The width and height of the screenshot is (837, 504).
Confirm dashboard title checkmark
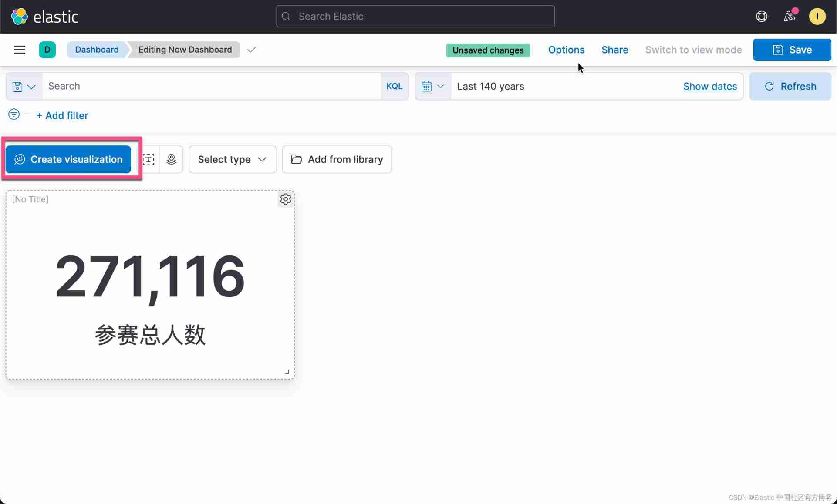pos(251,50)
